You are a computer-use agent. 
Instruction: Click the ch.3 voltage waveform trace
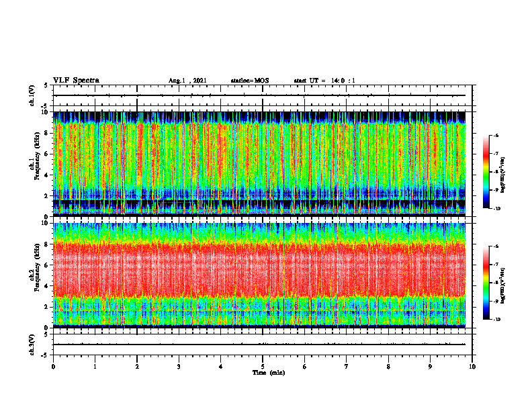click(x=259, y=345)
